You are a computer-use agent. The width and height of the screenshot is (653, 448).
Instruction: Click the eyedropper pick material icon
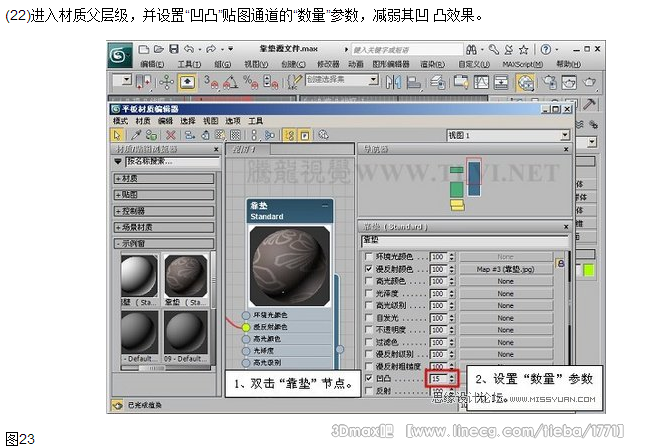tap(136, 135)
